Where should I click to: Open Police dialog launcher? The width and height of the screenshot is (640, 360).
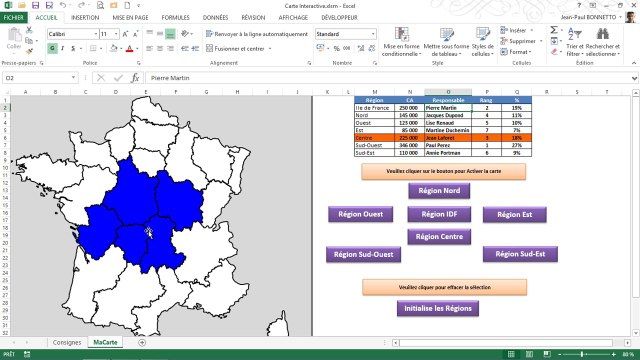(139, 63)
